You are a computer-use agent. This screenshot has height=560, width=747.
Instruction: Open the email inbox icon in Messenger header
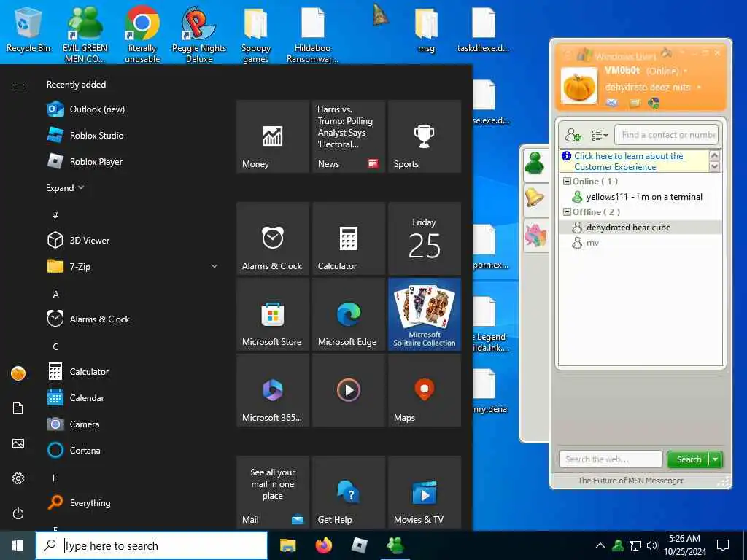[x=612, y=102]
